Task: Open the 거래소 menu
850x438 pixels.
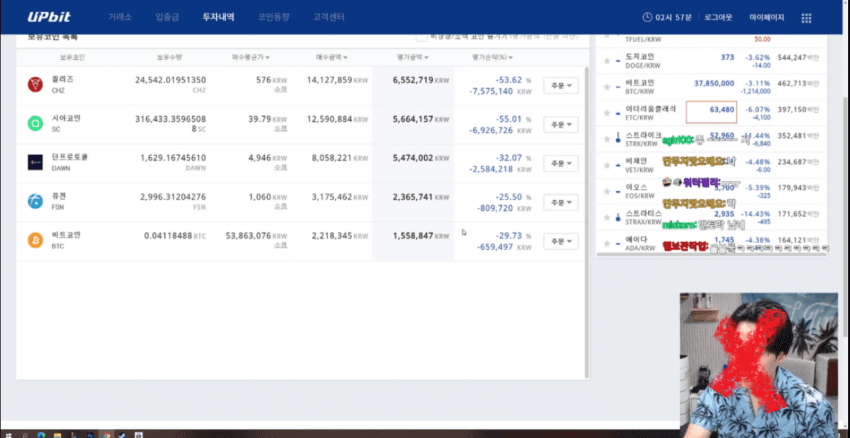Action: (120, 17)
